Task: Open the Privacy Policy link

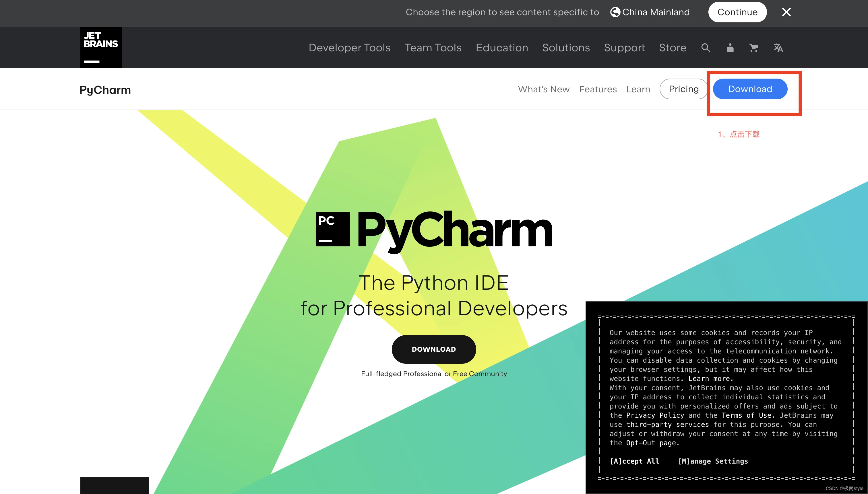Action: coord(655,415)
